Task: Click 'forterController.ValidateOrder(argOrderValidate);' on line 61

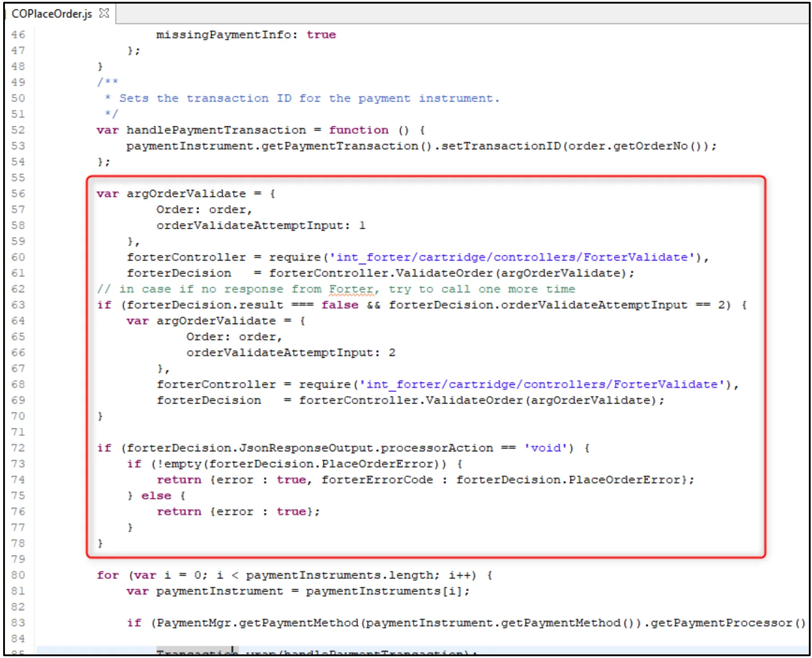Action: tap(451, 273)
